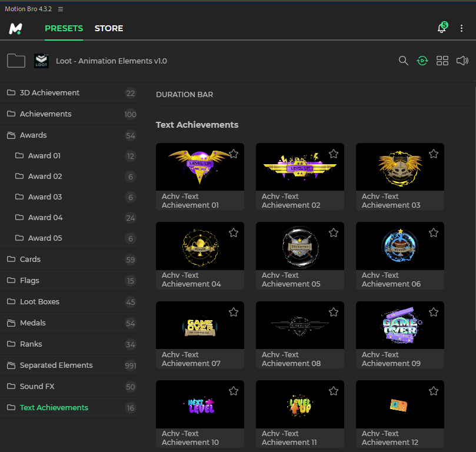Switch to the STORE tab
Image resolution: width=476 pixels, height=452 pixels.
[x=109, y=28]
